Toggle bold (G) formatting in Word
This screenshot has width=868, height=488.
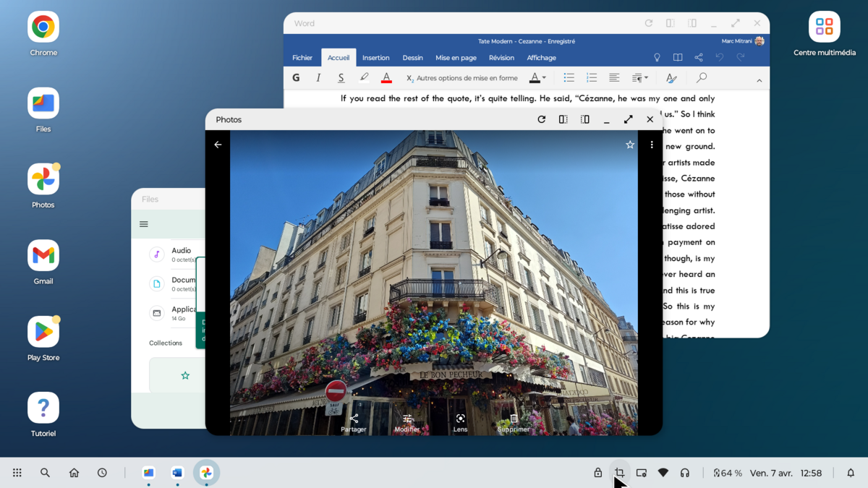coord(296,78)
